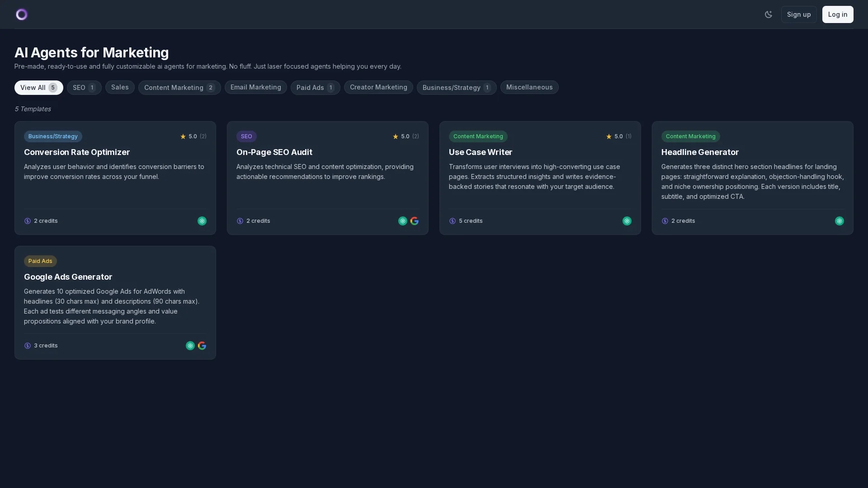The width and height of the screenshot is (868, 488).
Task: Click the Google icon on Google Ads Generator card
Action: pyautogui.click(x=202, y=346)
